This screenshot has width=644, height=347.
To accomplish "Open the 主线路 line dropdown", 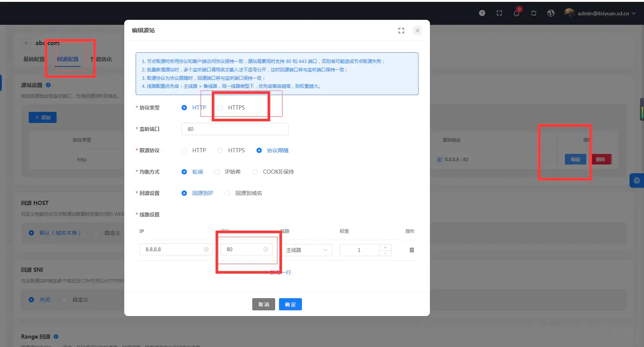I will coord(307,250).
